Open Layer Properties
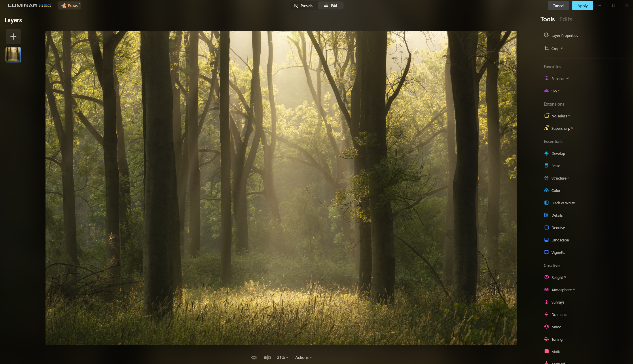Image resolution: width=633 pixels, height=364 pixels. [564, 35]
